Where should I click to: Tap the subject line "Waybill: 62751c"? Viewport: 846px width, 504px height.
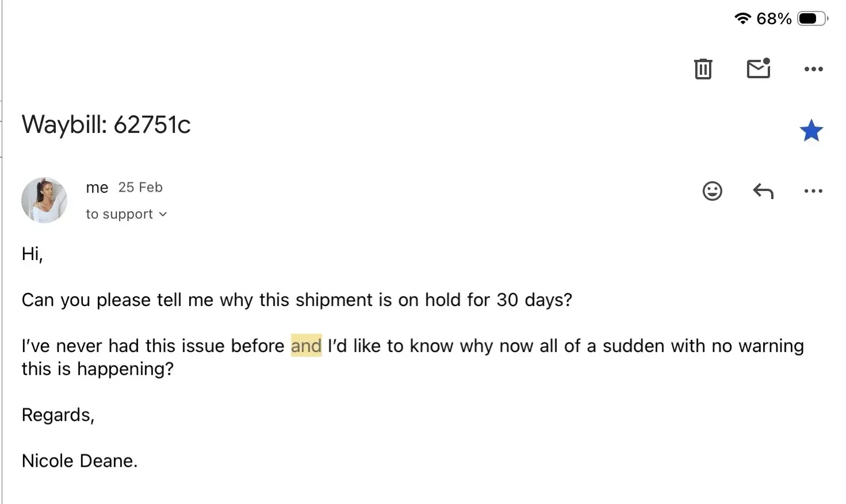point(106,125)
